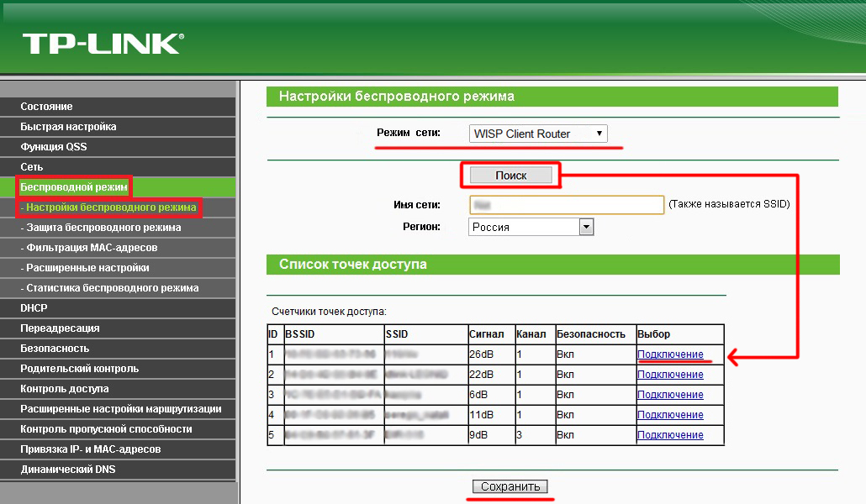Open the network mode dropdown WISP Client Router
This screenshot has height=504, width=866.
point(537,134)
